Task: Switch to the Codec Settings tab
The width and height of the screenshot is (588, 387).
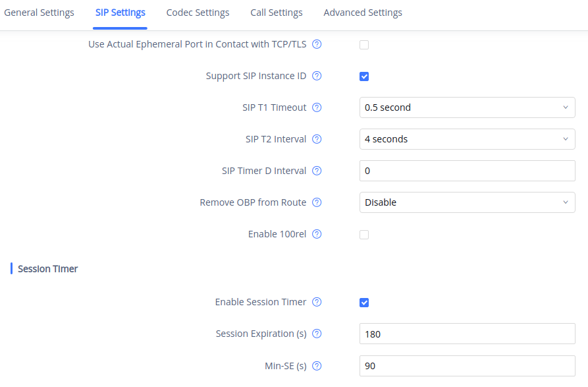Action: tap(198, 13)
